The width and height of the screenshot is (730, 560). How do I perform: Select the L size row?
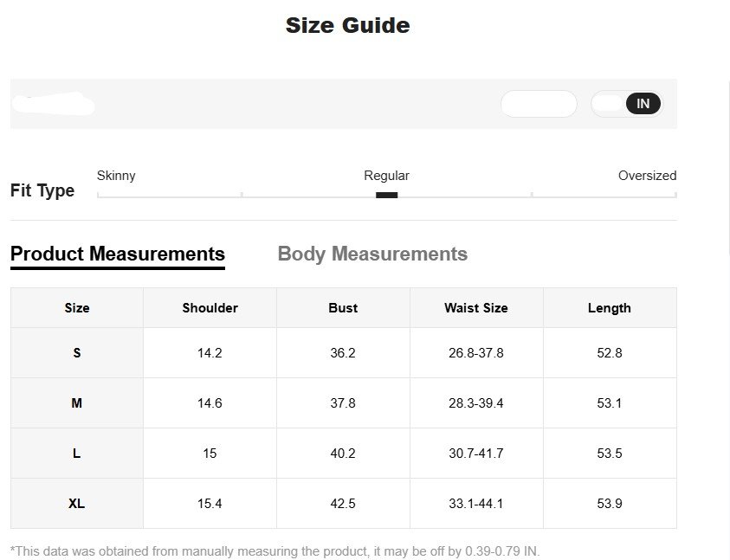click(x=77, y=454)
